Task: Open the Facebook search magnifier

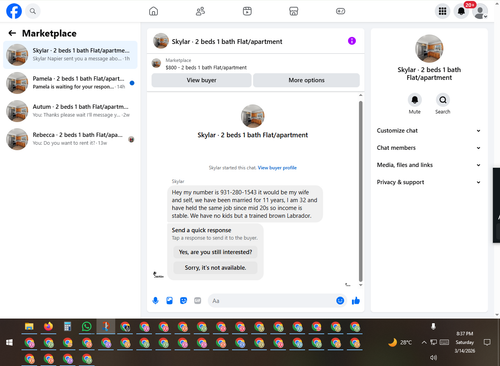Action: (x=33, y=11)
